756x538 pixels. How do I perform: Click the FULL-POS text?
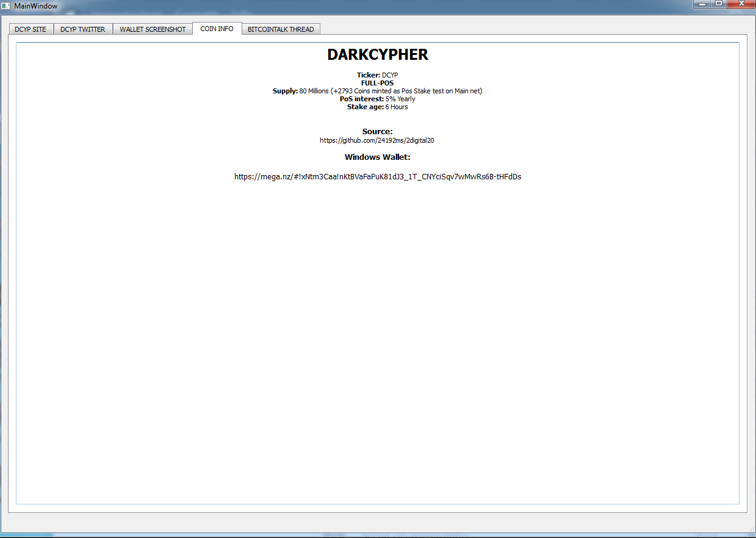(x=378, y=83)
